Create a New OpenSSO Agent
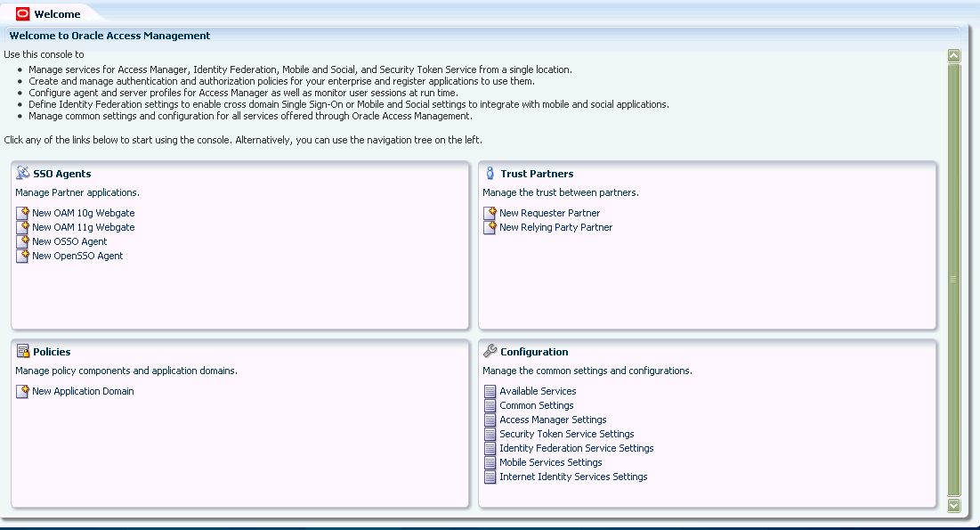This screenshot has width=980, height=530. pos(77,256)
